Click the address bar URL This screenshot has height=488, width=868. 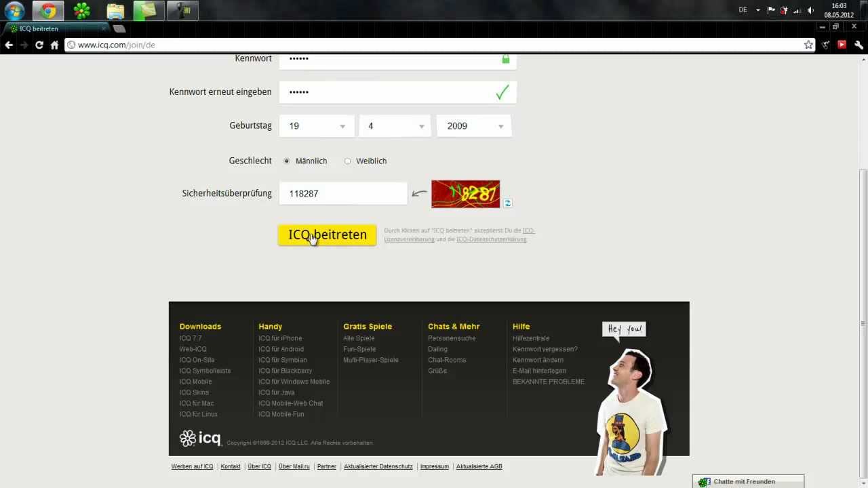click(x=117, y=45)
